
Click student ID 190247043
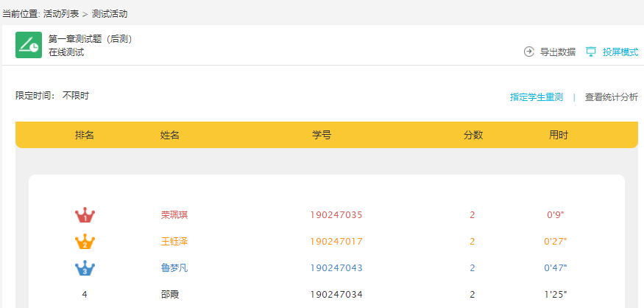point(336,268)
